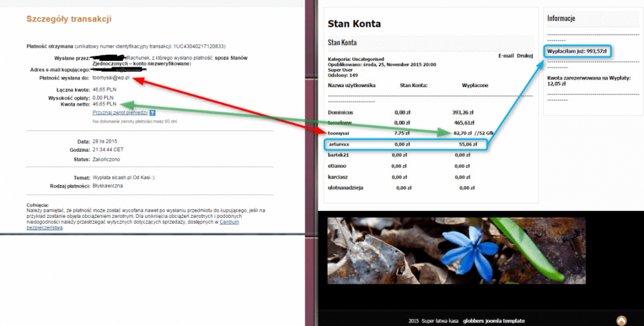Click the Drukuj print link
This screenshot has height=326, width=644.
coord(525,56)
